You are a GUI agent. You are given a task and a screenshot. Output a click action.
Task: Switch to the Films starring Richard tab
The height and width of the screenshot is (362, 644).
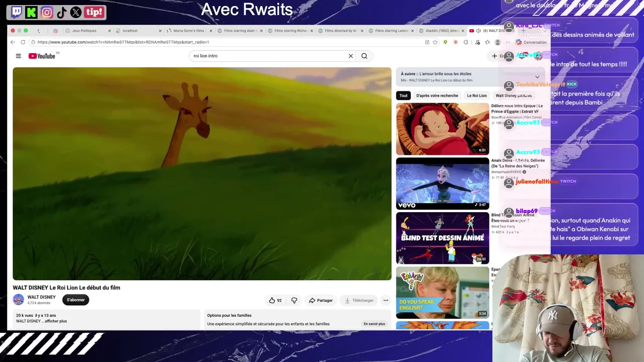290,31
